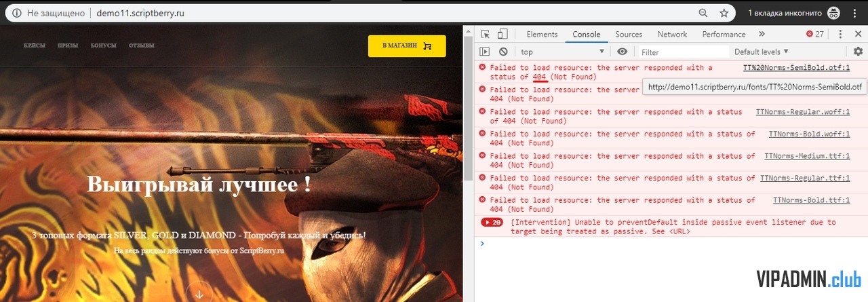Image resolution: width=868 pixels, height=302 pixels.
Task: Open the top JavaScript context dropdown
Action: coord(562,52)
